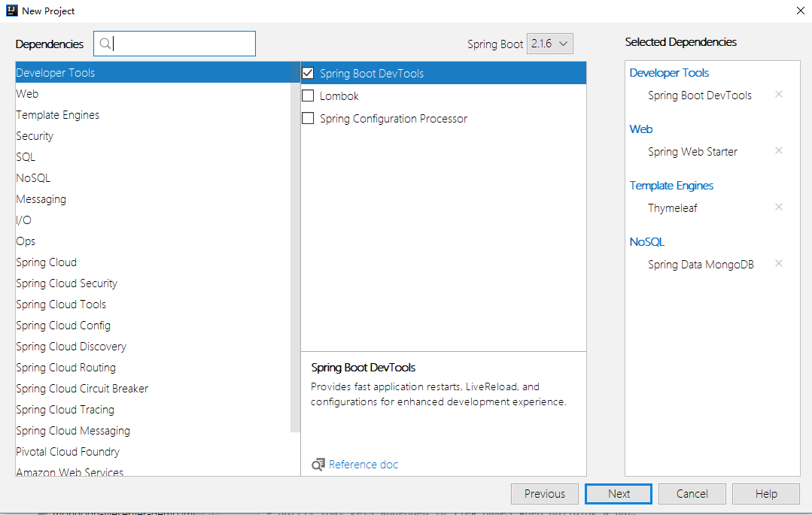Remove Spring Web Starter from selected dependencies
Image resolution: width=812 pixels, height=515 pixels.
click(778, 150)
